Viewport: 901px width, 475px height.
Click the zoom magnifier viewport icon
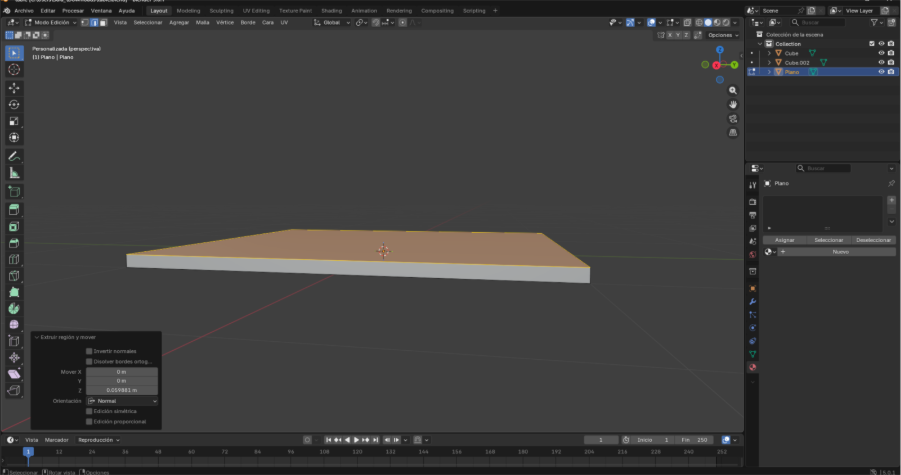click(733, 90)
